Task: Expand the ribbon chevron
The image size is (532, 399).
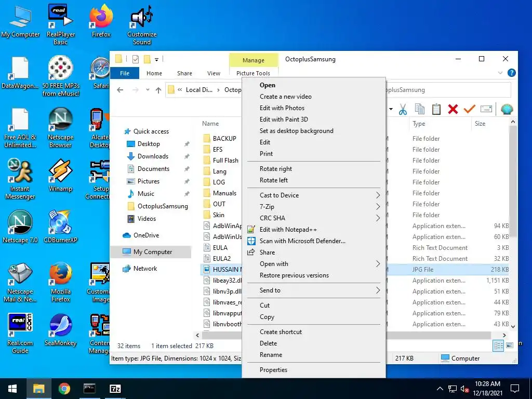Action: coord(500,73)
